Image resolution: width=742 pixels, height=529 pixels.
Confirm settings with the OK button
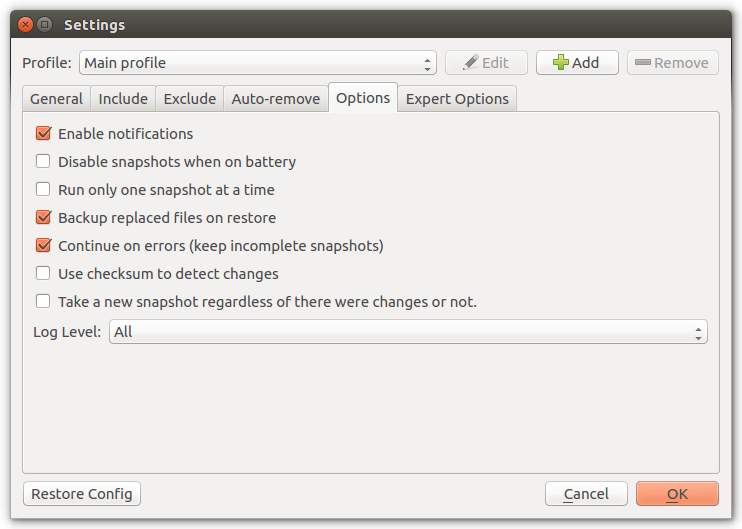[677, 494]
